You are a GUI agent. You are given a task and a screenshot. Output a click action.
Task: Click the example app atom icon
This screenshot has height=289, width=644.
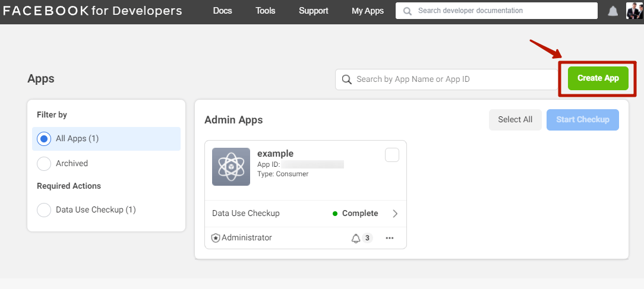click(x=231, y=167)
